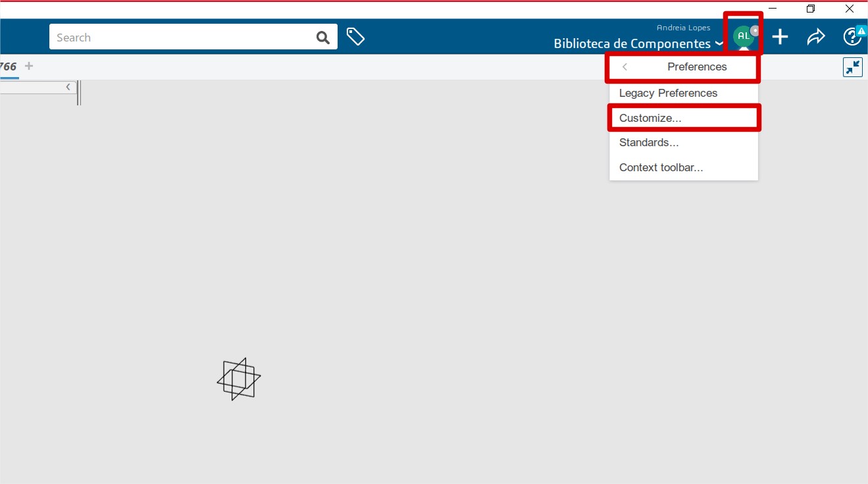Click the Share arrow icon
868x484 pixels.
815,37
